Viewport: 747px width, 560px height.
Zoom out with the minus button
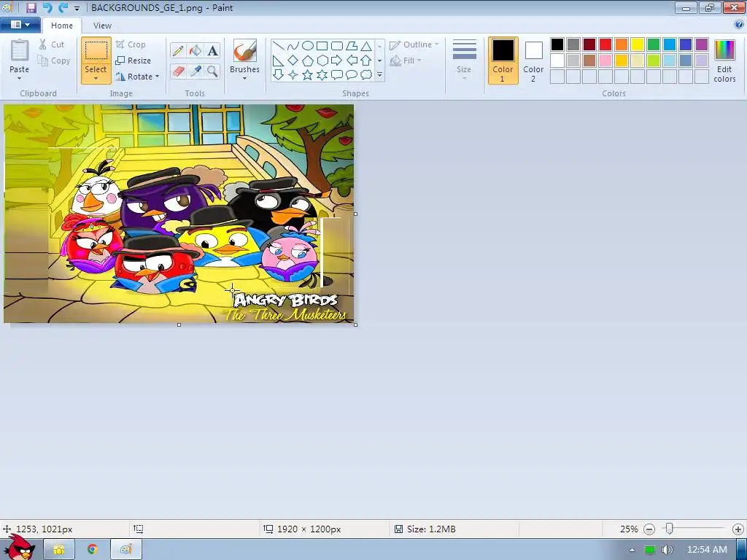649,529
